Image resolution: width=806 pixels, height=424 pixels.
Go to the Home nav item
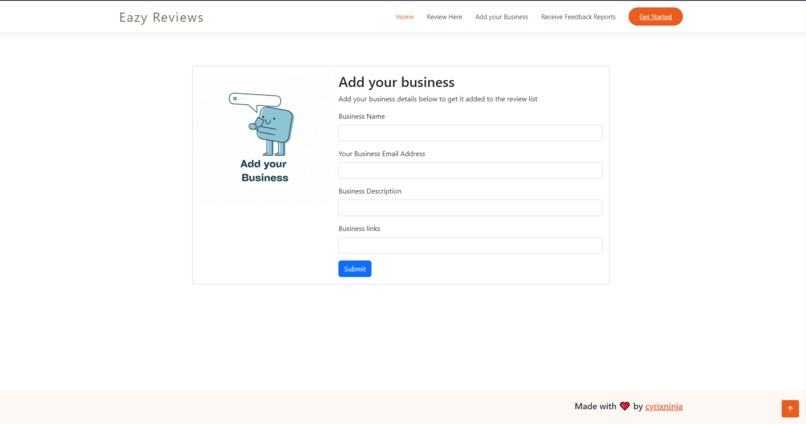(x=405, y=17)
